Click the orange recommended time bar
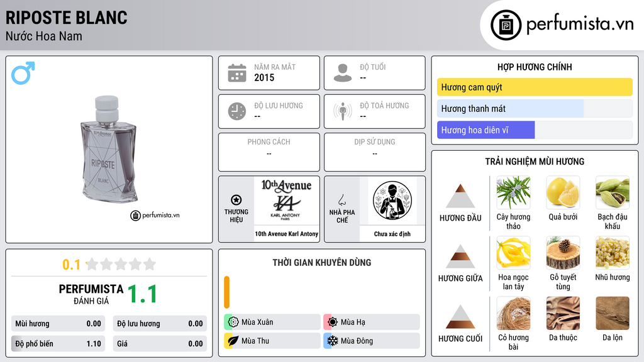This screenshot has width=644, height=362. point(226,292)
